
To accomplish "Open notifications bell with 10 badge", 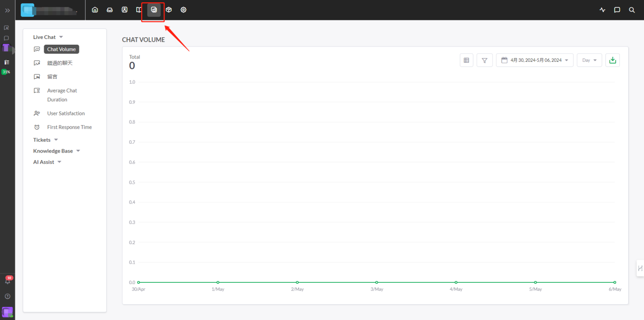I will click(x=7, y=280).
